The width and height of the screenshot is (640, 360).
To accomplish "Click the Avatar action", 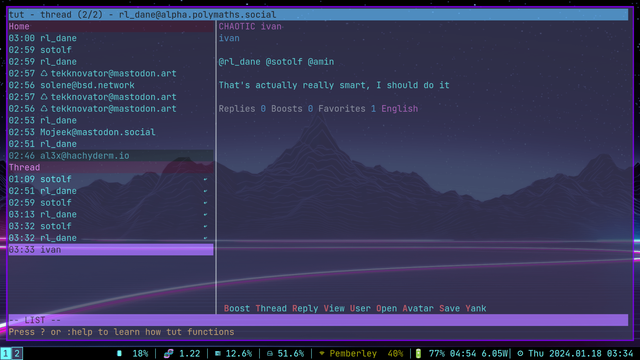I will click(x=418, y=309).
